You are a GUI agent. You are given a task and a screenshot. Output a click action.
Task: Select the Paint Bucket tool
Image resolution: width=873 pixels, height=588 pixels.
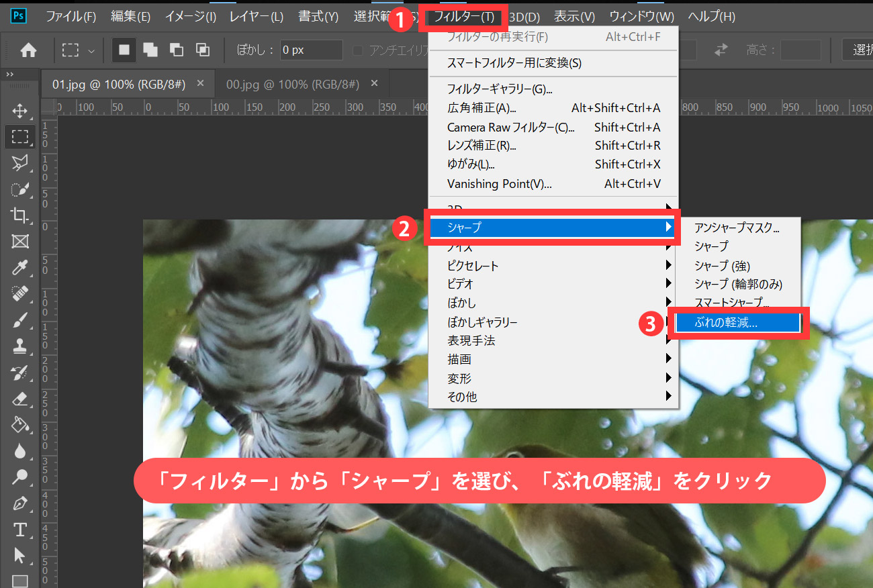pos(19,425)
